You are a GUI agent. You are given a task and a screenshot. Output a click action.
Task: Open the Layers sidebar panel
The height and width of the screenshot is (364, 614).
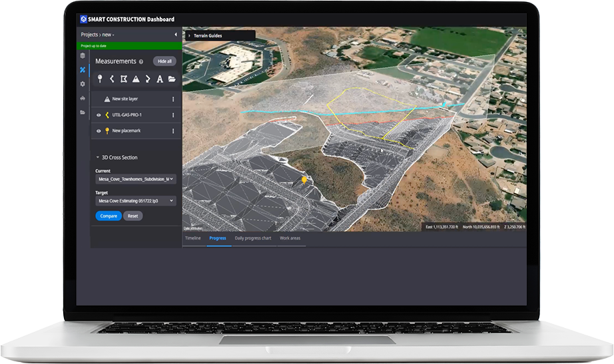click(83, 56)
